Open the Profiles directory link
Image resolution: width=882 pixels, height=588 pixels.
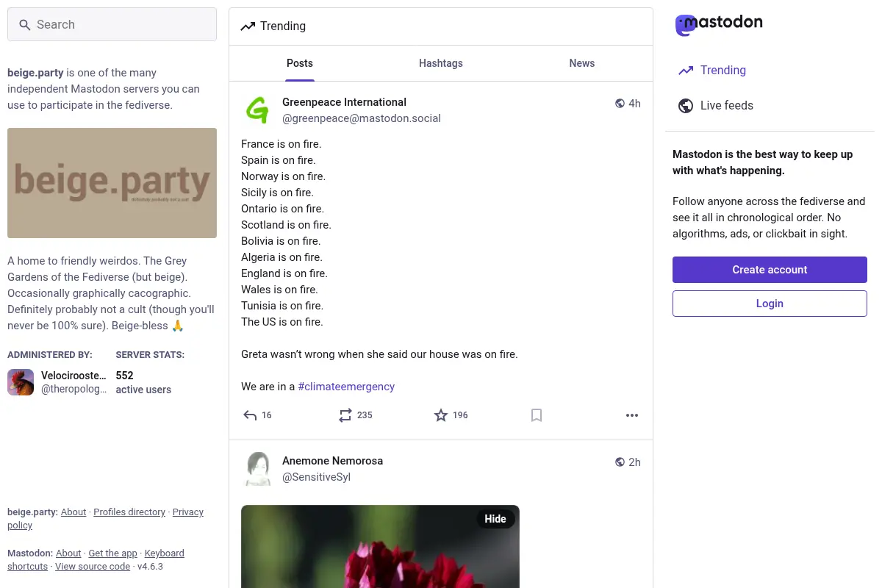click(129, 512)
